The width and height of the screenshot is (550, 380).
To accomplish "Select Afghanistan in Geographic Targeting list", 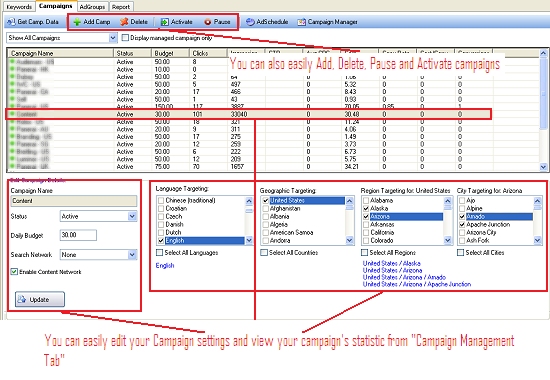I will tap(285, 208).
